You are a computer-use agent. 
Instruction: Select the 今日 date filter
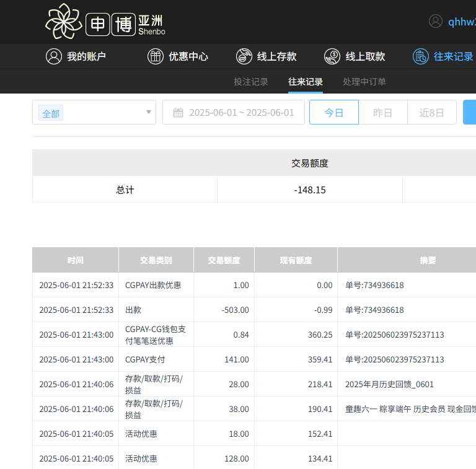(x=333, y=113)
